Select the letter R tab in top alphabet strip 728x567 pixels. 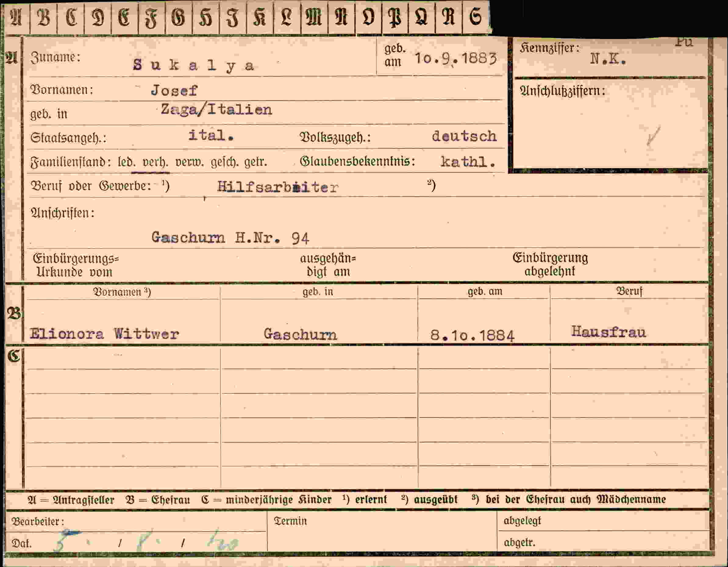(449, 17)
